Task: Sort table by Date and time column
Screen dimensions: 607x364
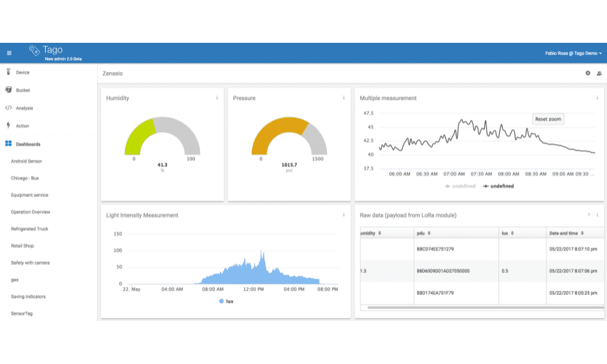Action: tap(566, 233)
